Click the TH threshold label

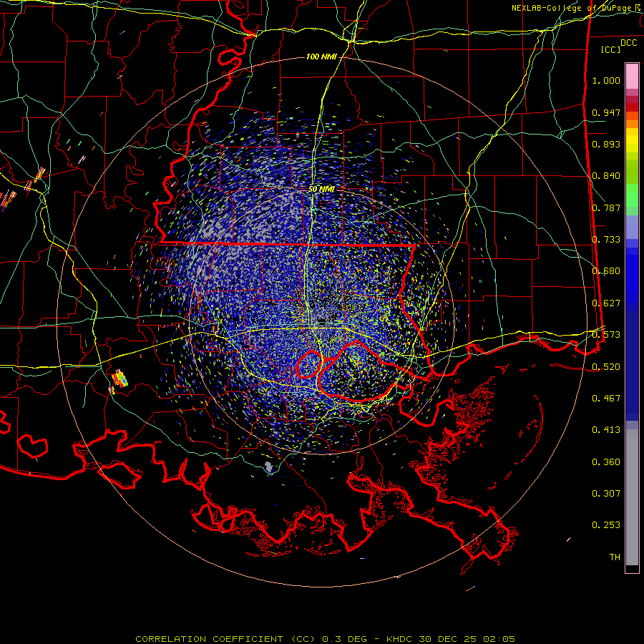pos(615,557)
